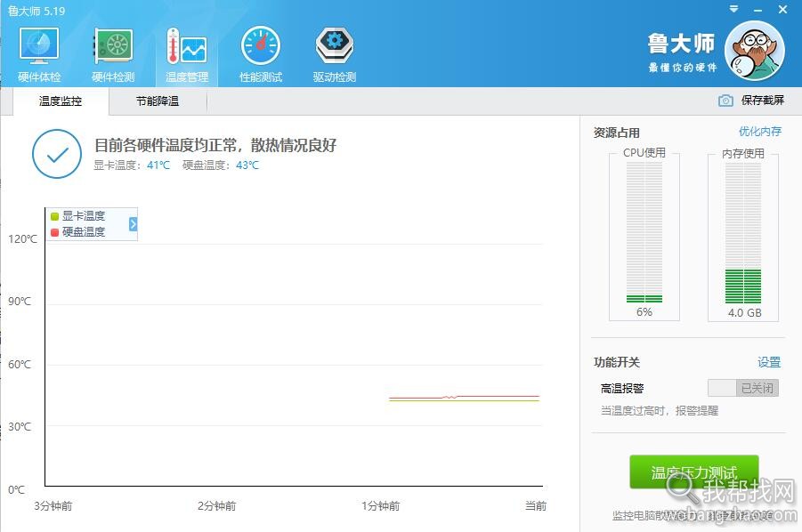Open the 性能测试 performance test gauge icon

pyautogui.click(x=261, y=54)
